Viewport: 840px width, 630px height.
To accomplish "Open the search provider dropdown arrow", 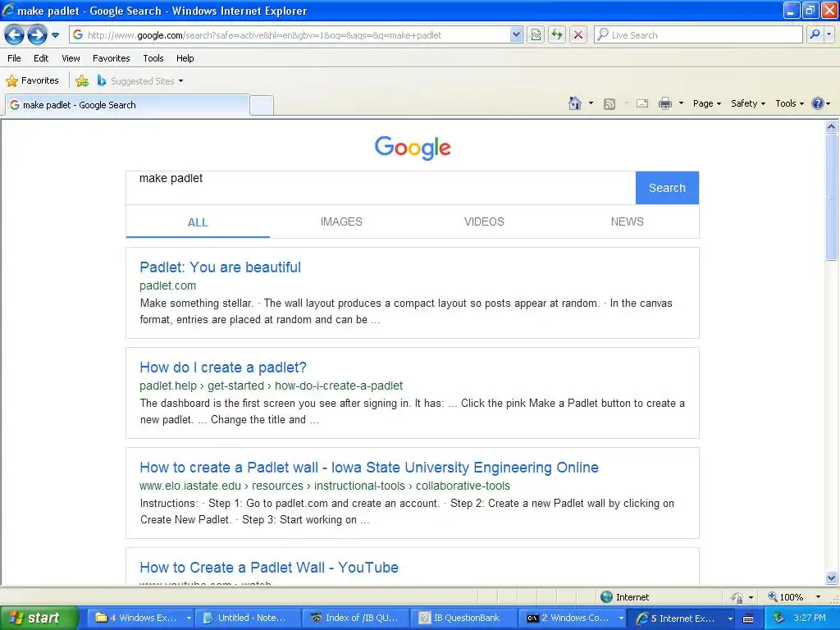I will pos(829,35).
